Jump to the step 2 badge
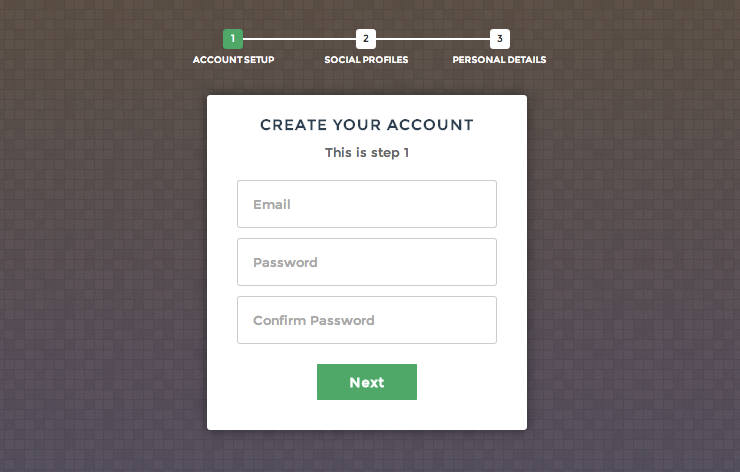The height and width of the screenshot is (472, 740). pos(366,39)
